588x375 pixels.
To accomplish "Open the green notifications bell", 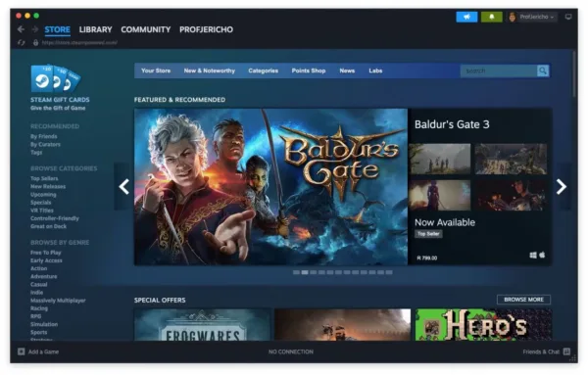I will click(x=491, y=17).
